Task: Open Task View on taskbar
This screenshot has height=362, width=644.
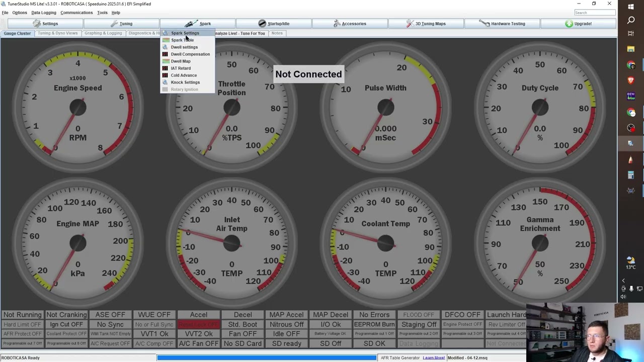Action: [631, 33]
